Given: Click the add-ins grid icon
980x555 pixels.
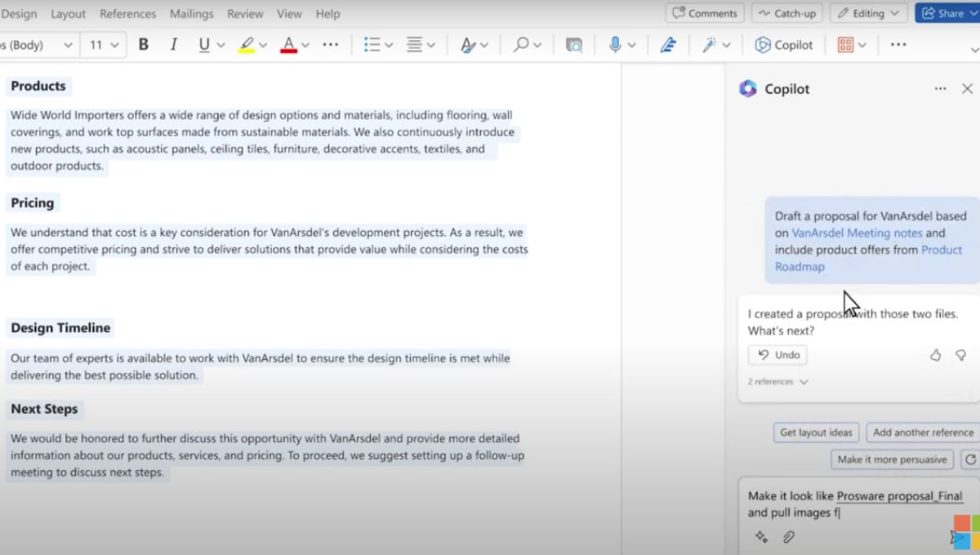Looking at the screenshot, I should click(x=845, y=45).
